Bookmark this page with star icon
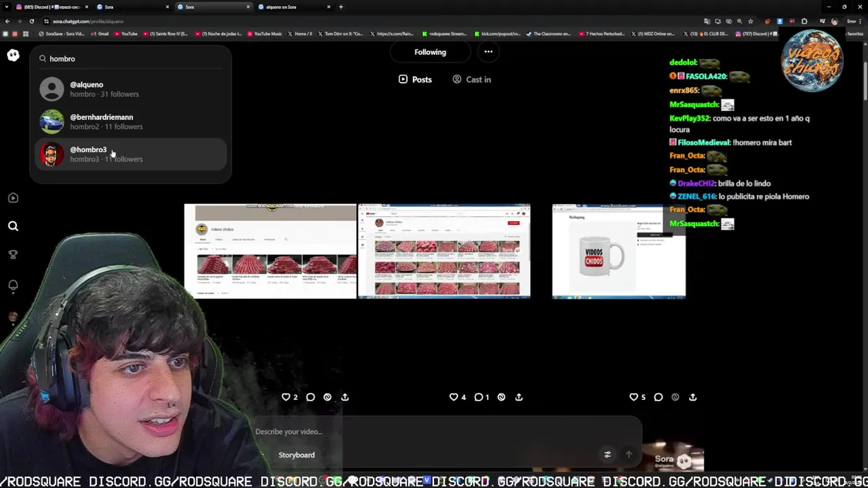The image size is (868, 488). tap(750, 21)
